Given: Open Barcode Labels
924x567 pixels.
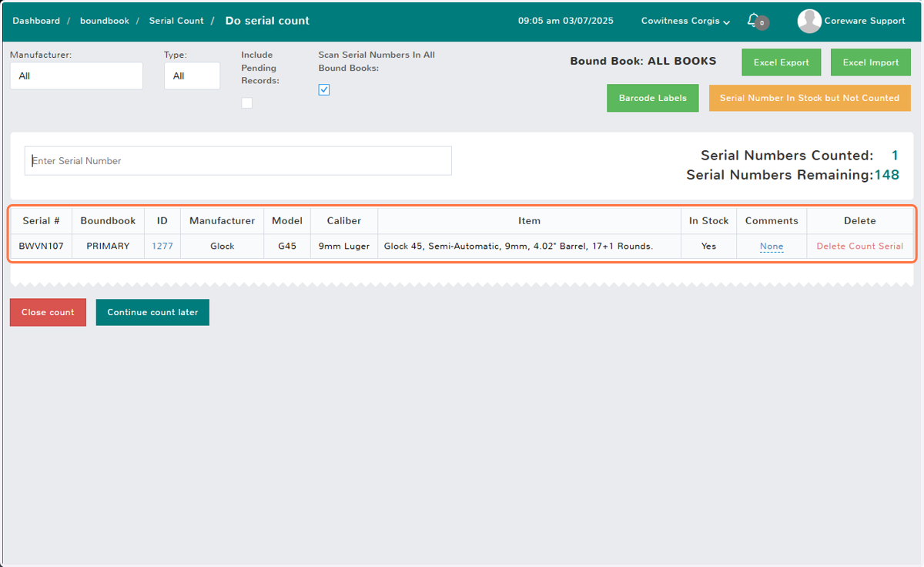Looking at the screenshot, I should click(x=653, y=98).
